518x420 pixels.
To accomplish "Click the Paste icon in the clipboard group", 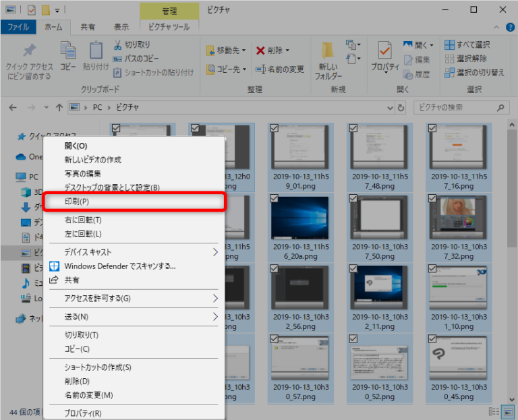I will click(96, 52).
